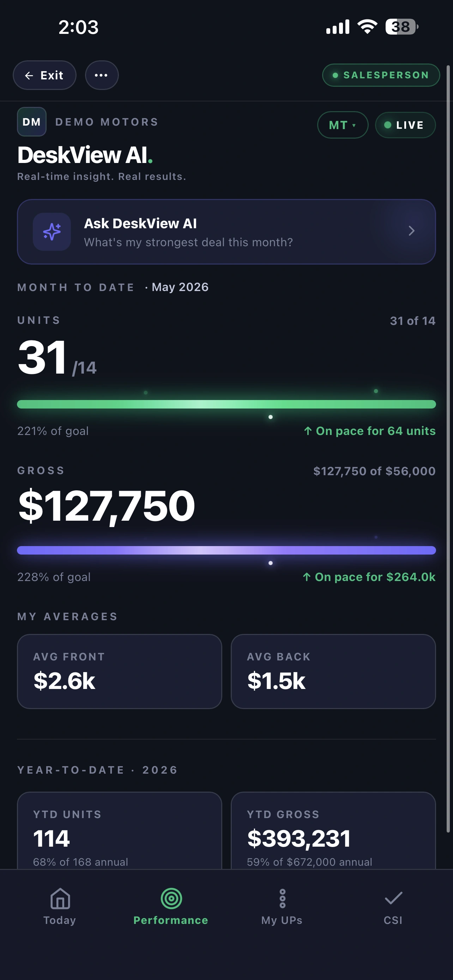The height and width of the screenshot is (980, 453).
Task: Open the YTD Gross $393,231 card
Action: tap(333, 831)
